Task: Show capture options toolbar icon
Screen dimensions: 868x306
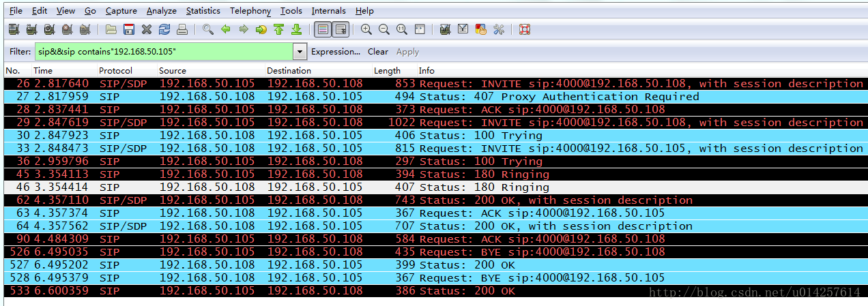Action: 31,29
